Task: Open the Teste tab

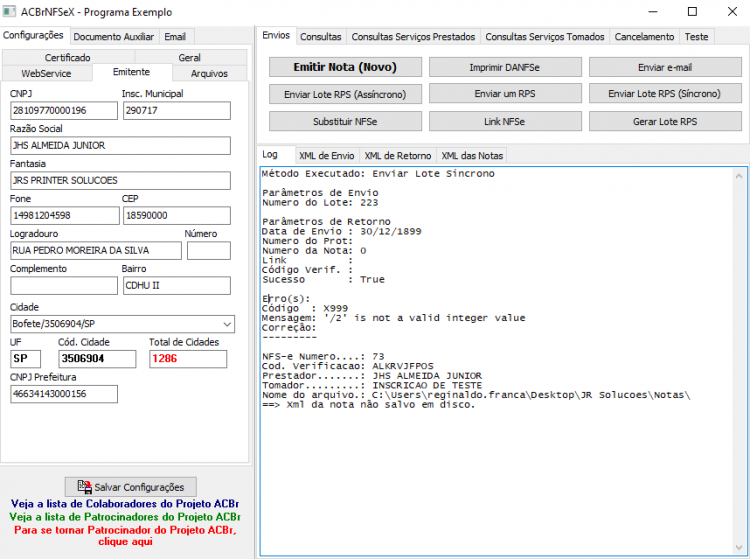Action: 696,37
